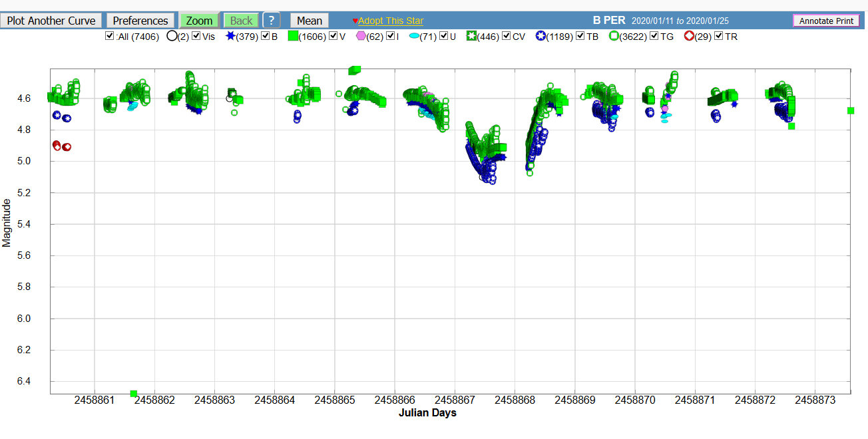Open help via the question mark button

point(271,21)
